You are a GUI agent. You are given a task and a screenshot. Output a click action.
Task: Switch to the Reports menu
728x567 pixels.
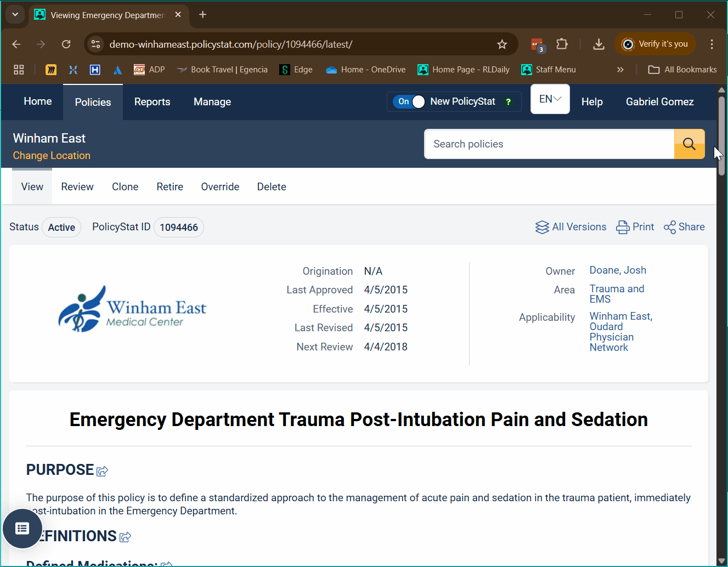tap(152, 102)
